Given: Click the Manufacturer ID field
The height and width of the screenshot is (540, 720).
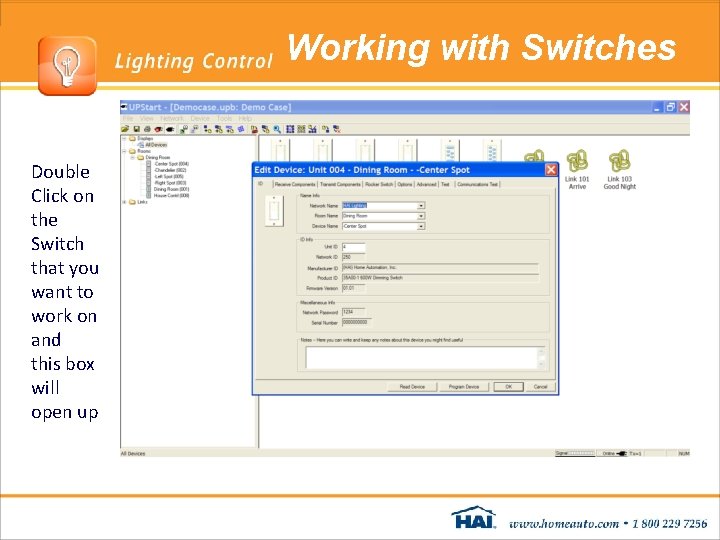Looking at the screenshot, I should click(x=440, y=268).
